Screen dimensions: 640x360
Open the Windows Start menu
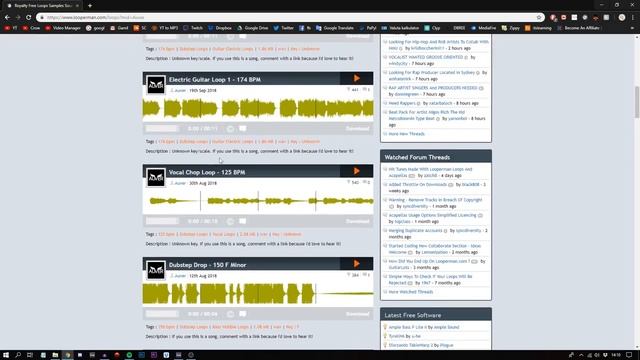tap(6, 355)
